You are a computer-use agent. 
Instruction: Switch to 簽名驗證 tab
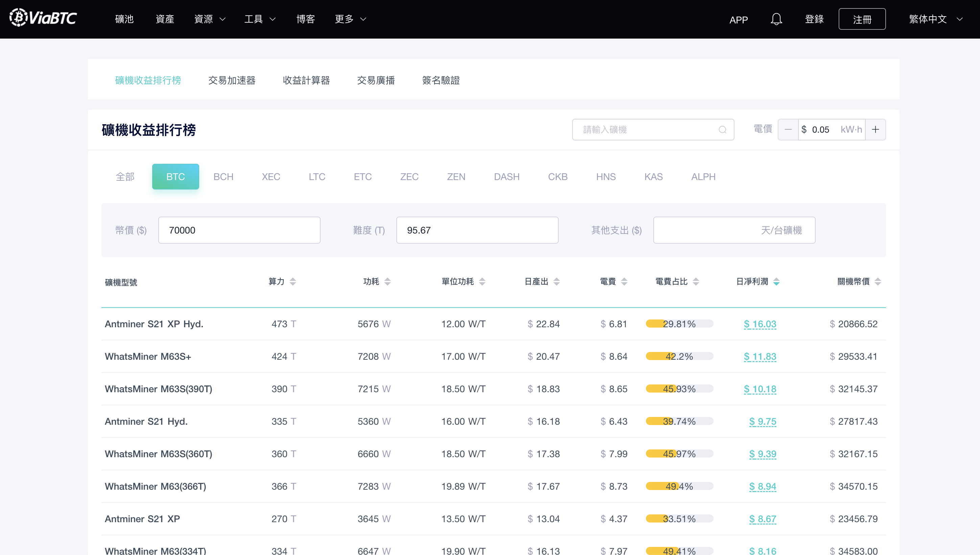coord(441,81)
